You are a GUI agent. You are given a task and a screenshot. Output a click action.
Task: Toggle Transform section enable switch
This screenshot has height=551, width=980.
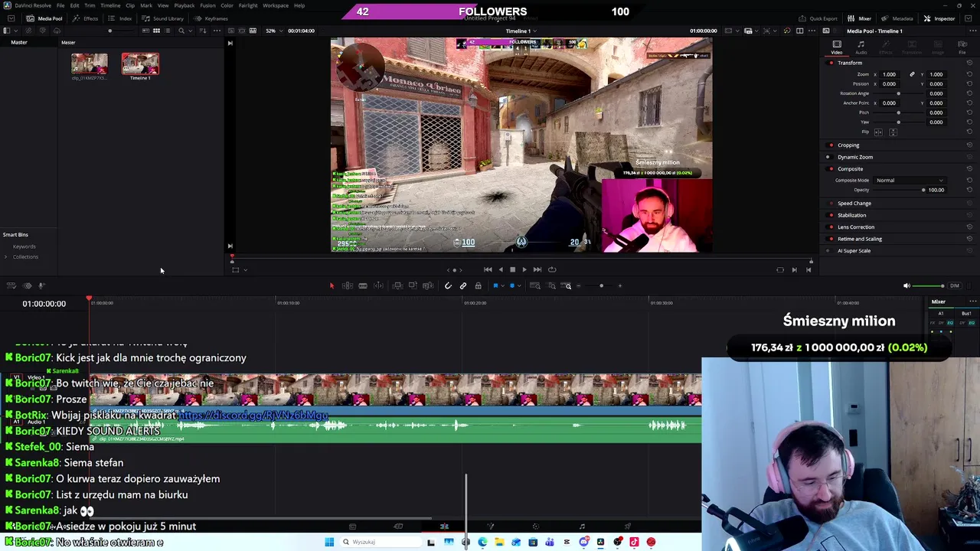pyautogui.click(x=831, y=63)
